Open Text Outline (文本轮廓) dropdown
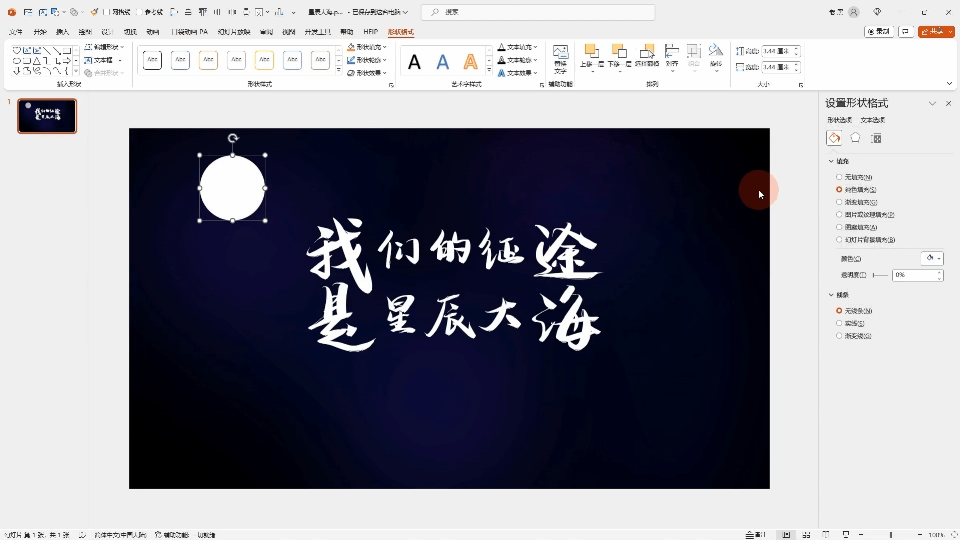Screen dimensions: 960x540 tap(517, 60)
